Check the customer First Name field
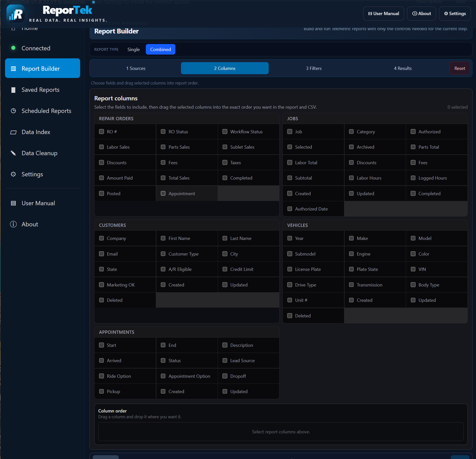 click(x=163, y=238)
